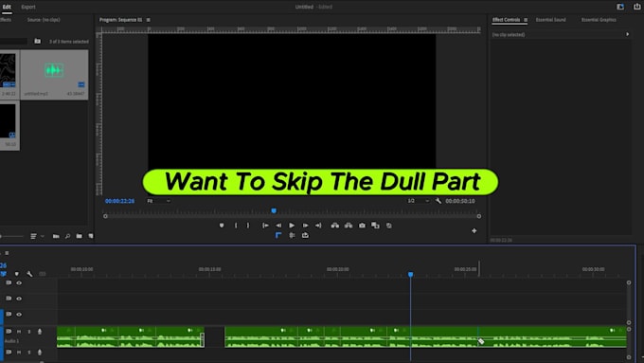Open sort icons dropdown in Project panel
The image size is (644, 363).
coord(37,236)
